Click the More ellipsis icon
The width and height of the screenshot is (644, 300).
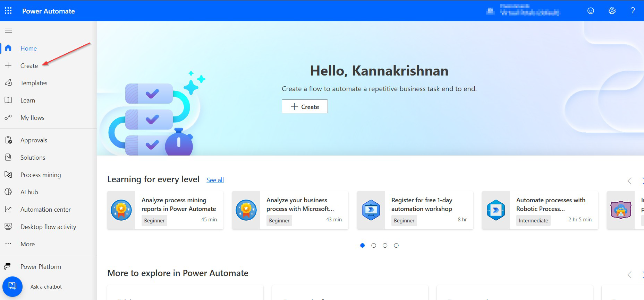(8, 244)
